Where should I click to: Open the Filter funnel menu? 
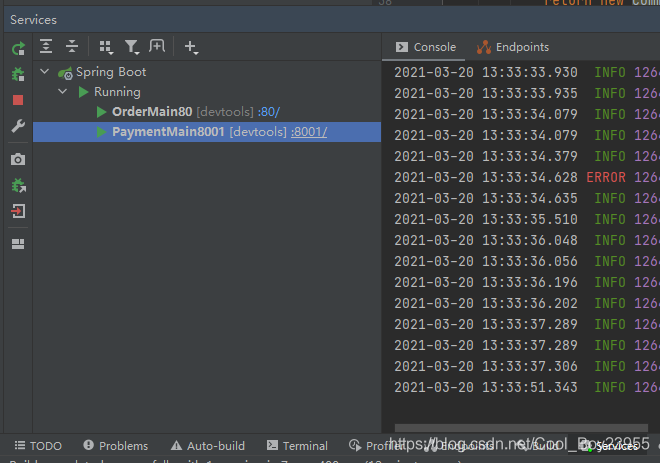(x=132, y=47)
